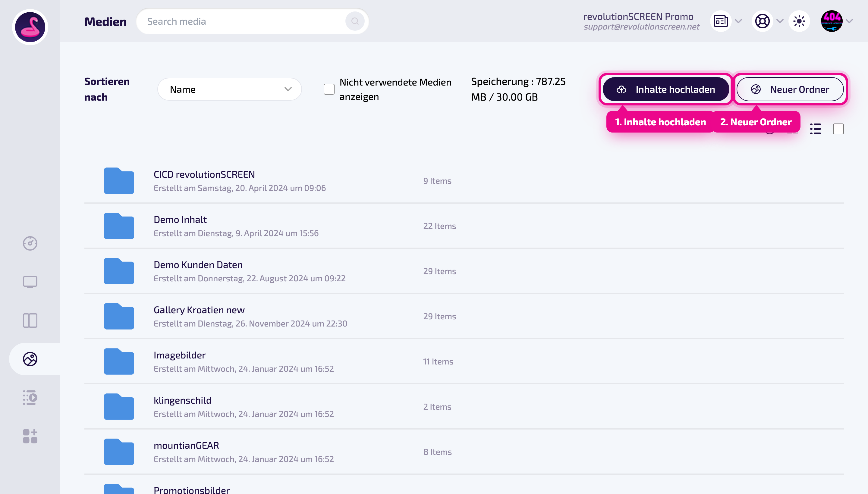868x494 pixels.
Task: Open folder name 'mountianGEAR'
Action: coord(186,445)
